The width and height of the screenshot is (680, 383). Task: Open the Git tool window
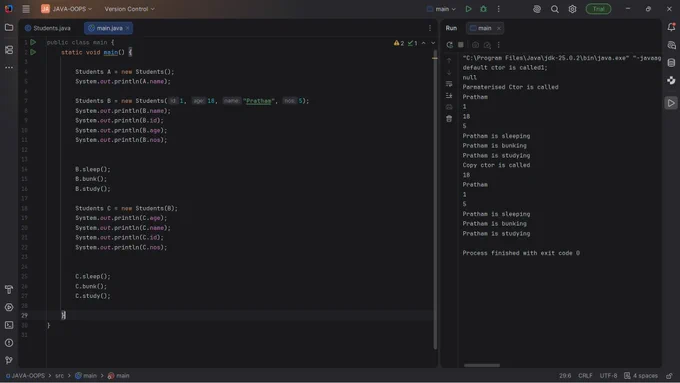(x=9, y=360)
